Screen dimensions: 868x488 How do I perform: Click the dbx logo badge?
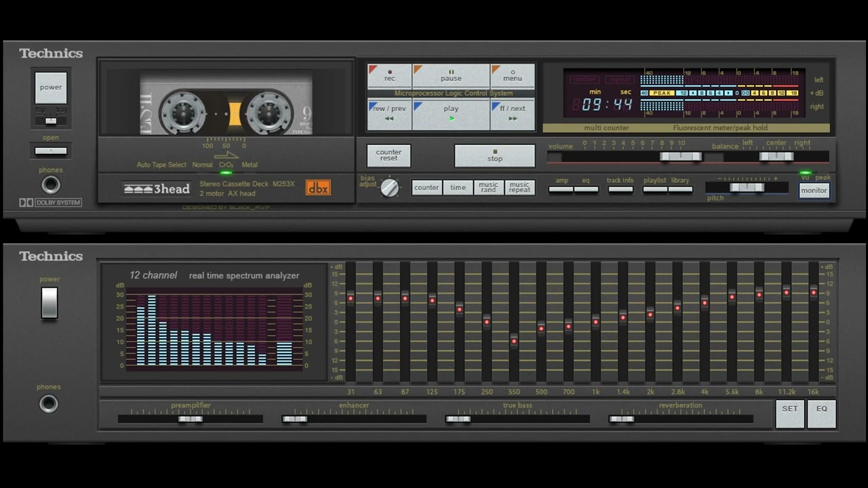(318, 188)
